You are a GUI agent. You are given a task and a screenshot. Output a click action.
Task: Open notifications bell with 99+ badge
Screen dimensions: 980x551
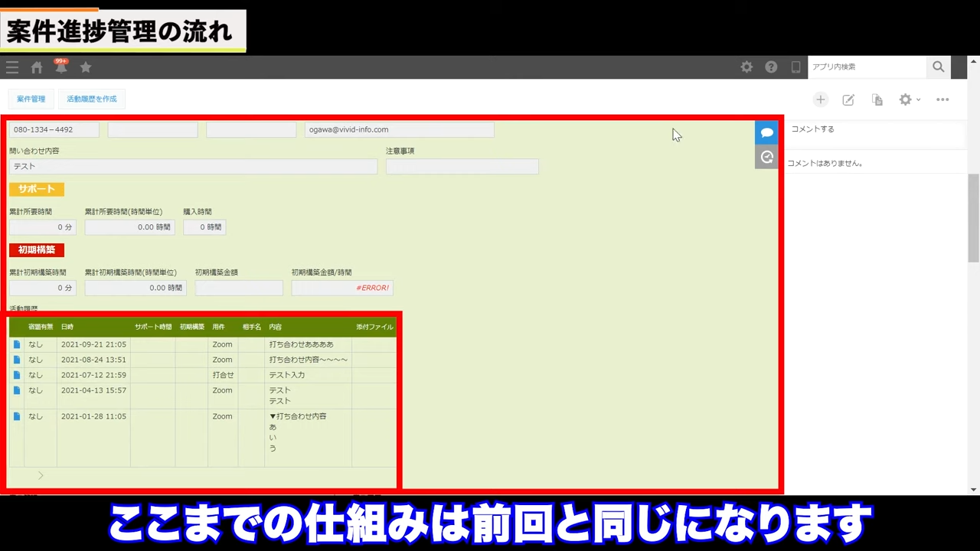click(x=61, y=67)
